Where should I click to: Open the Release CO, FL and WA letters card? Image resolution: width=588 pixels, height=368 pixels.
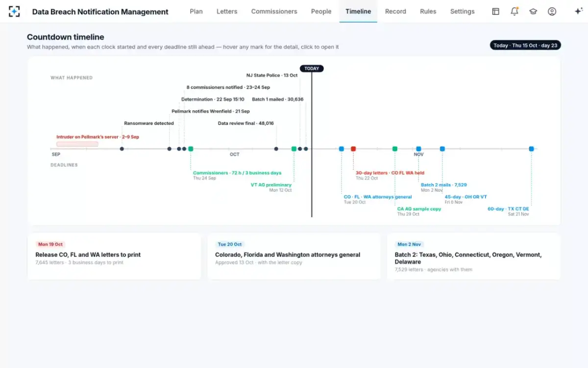pyautogui.click(x=114, y=256)
